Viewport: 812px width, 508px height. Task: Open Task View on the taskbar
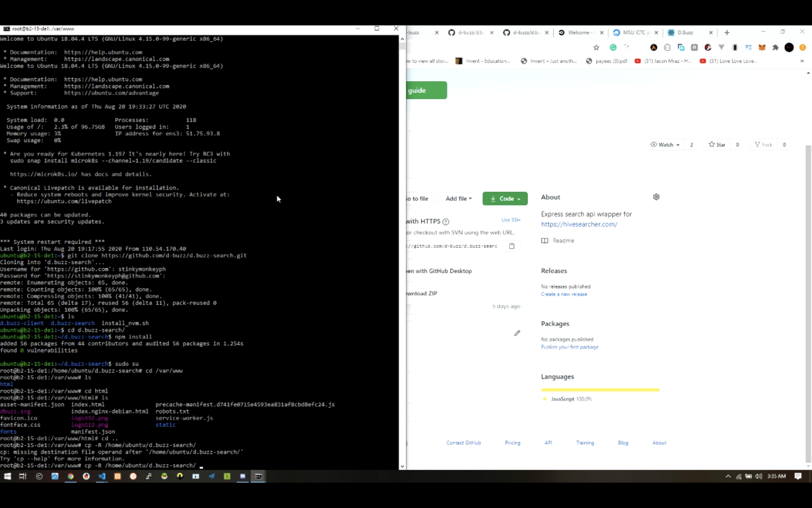tap(23, 476)
